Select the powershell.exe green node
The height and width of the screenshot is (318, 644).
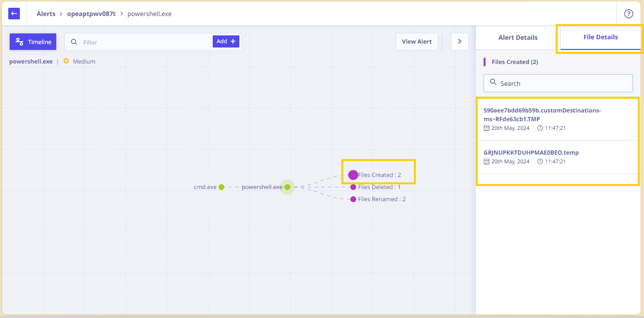pos(287,187)
